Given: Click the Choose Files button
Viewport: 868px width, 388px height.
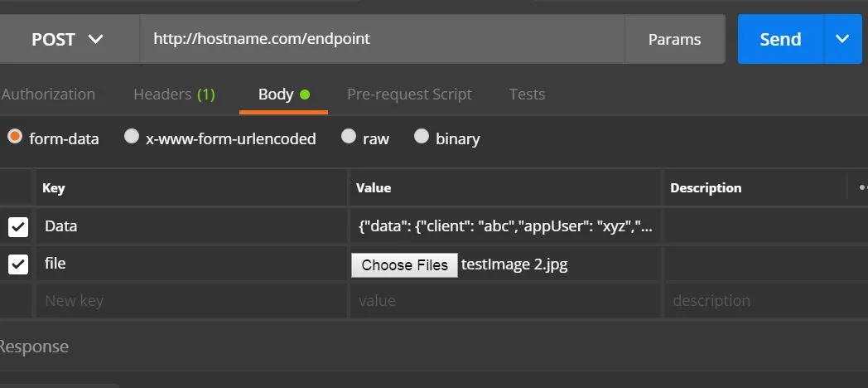Looking at the screenshot, I should [404, 265].
